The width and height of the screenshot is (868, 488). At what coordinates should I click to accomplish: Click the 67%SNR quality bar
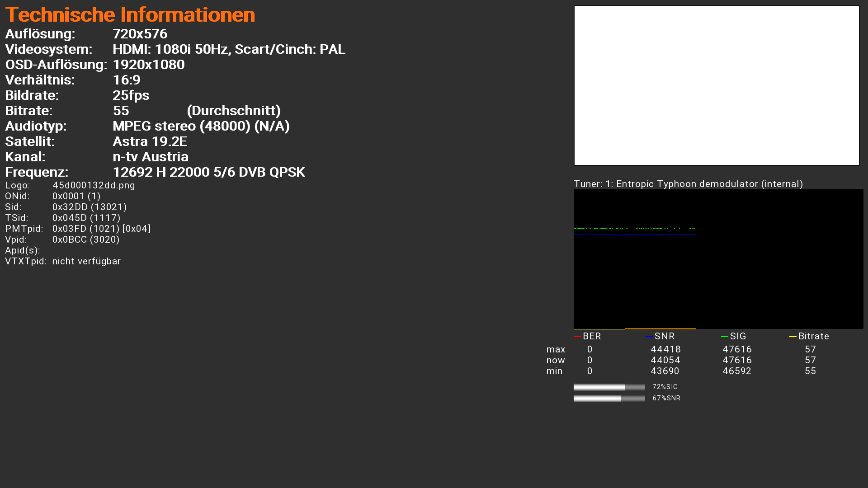609,399
